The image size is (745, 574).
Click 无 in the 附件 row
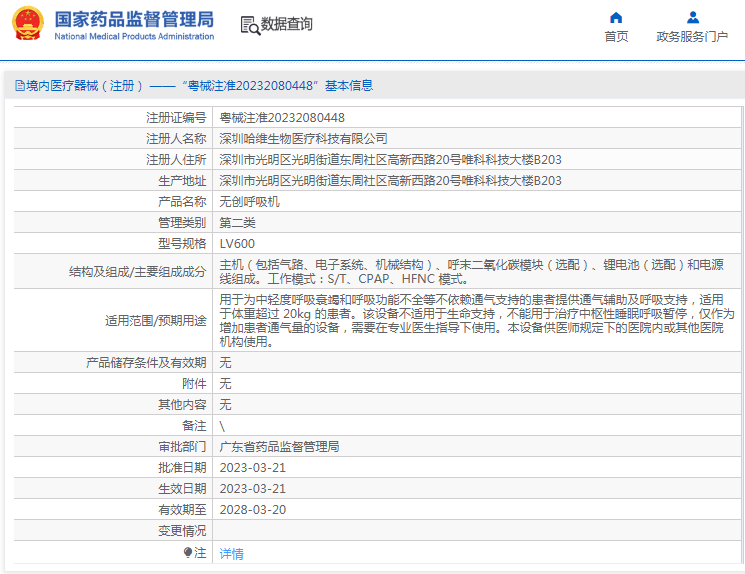[225, 383]
